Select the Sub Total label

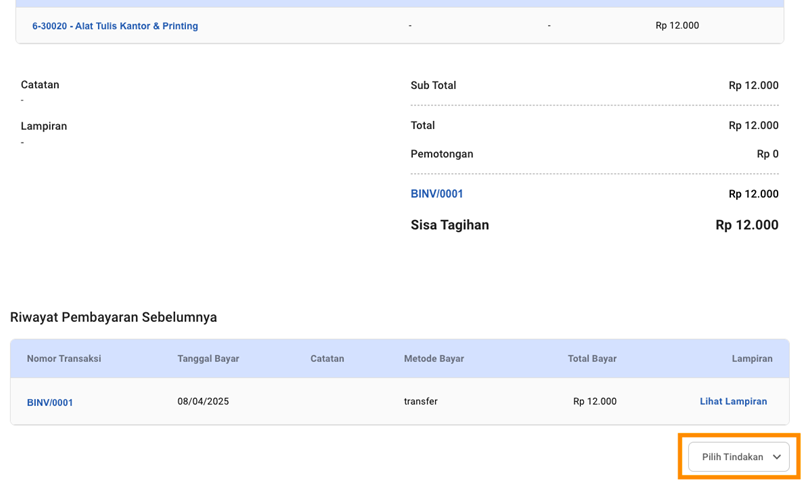(433, 86)
